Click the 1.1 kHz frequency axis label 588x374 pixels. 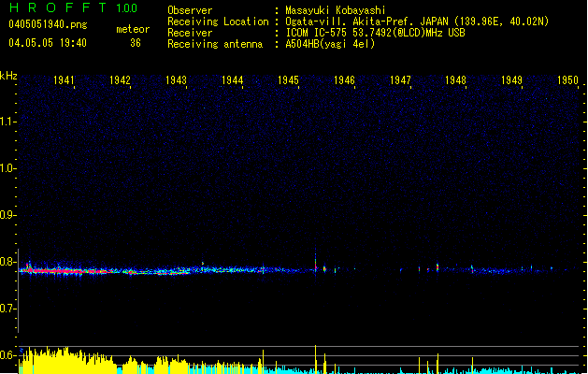[x=7, y=122]
